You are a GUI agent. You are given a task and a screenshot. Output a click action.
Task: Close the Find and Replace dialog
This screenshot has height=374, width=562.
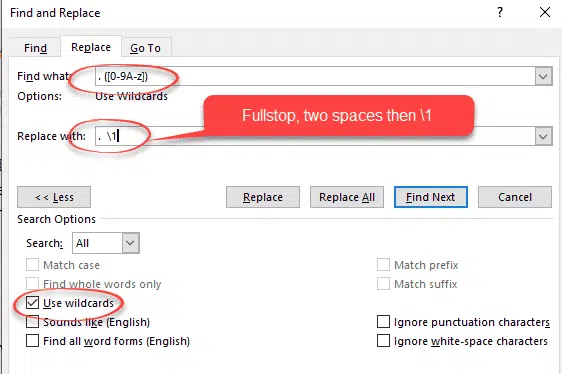545,13
